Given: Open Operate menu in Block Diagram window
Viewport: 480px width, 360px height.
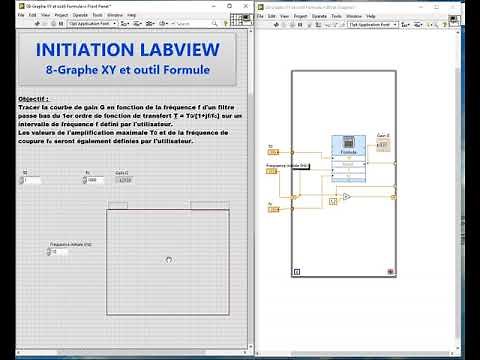Looking at the screenshot, I should [x=319, y=16].
